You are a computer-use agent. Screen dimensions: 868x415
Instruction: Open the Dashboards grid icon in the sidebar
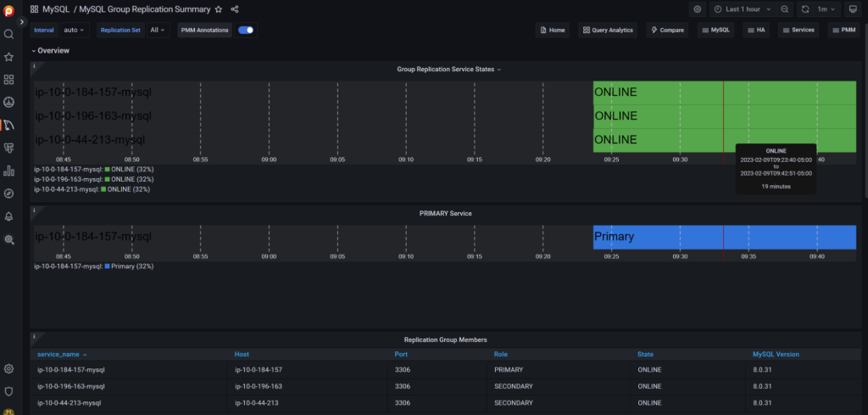point(8,79)
